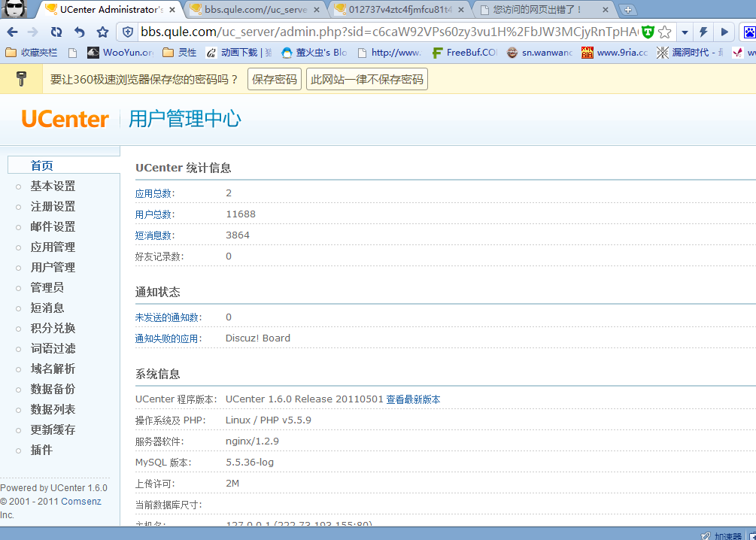Close the 012737v4ztc4fjmfcu81t4 tab
The height and width of the screenshot is (540, 756).
pyautogui.click(x=461, y=10)
